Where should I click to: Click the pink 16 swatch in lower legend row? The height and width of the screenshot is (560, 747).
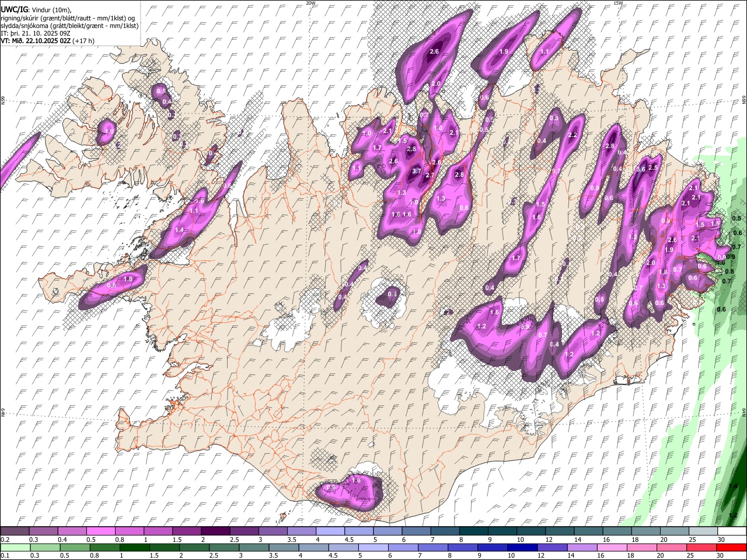(612, 547)
